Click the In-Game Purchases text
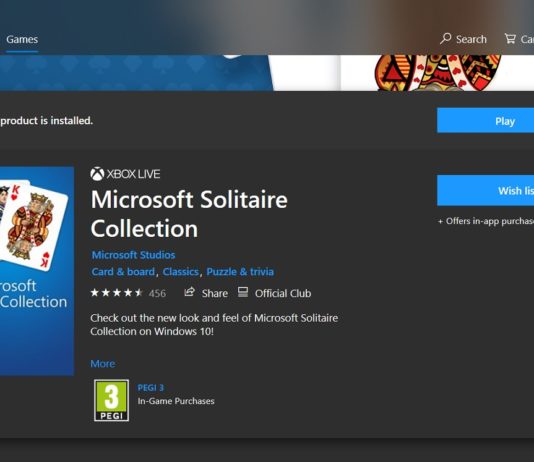 click(176, 401)
